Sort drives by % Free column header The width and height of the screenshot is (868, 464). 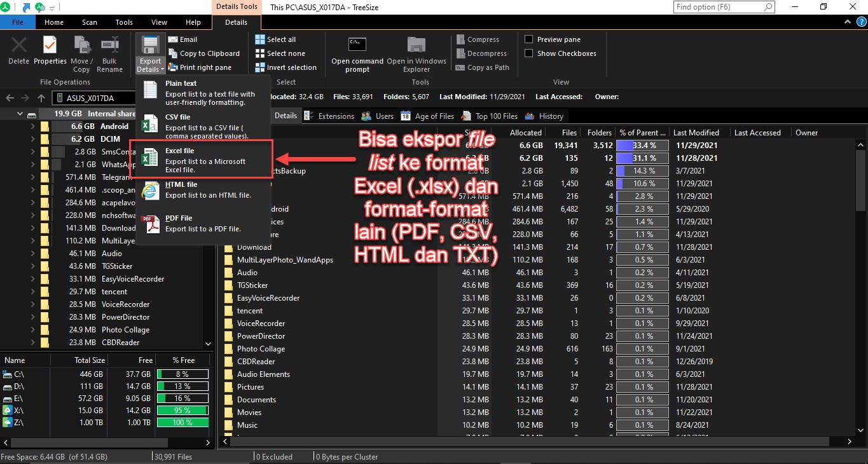(x=183, y=360)
